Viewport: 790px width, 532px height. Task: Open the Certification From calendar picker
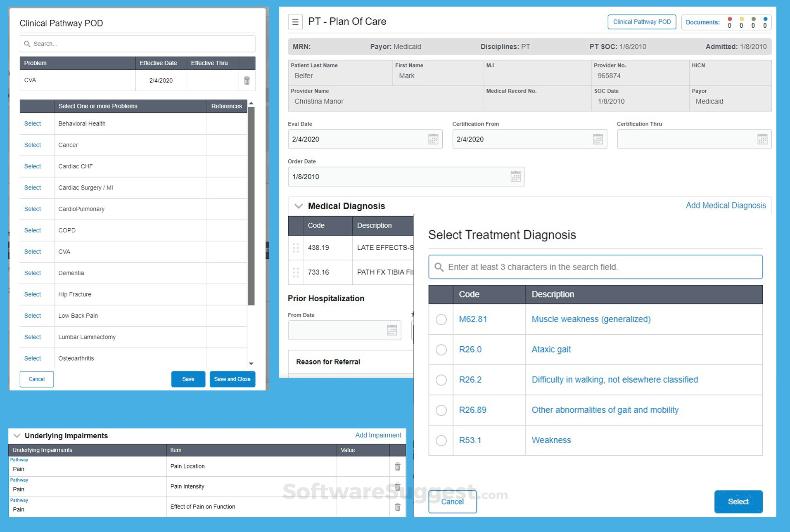[x=597, y=139]
